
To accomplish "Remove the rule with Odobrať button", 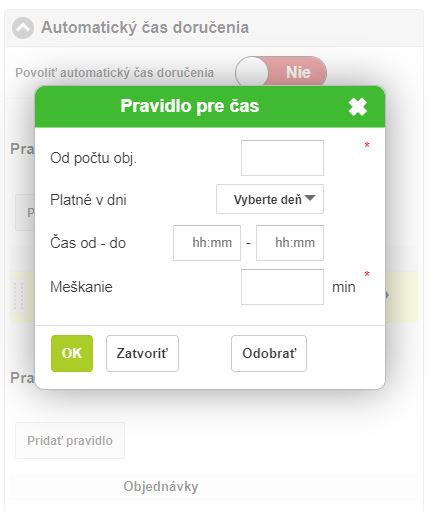I will click(269, 353).
